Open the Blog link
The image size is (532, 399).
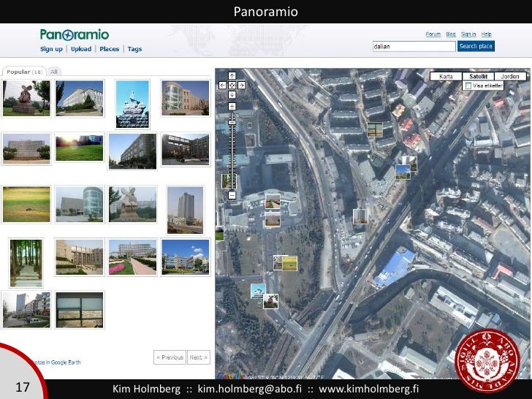(x=451, y=34)
